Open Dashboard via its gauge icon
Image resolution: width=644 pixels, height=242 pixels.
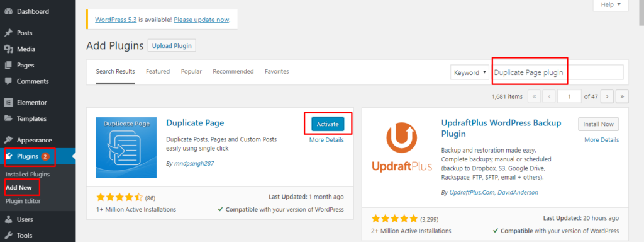point(8,11)
